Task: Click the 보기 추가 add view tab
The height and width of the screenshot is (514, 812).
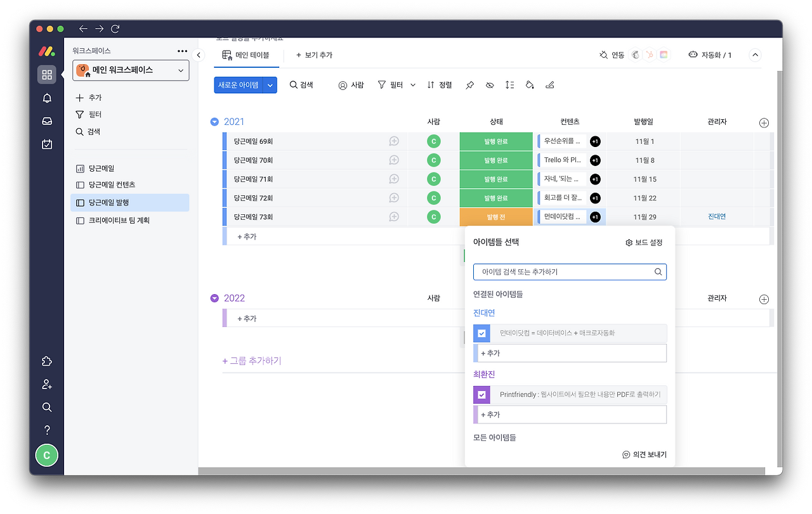Action: [314, 55]
